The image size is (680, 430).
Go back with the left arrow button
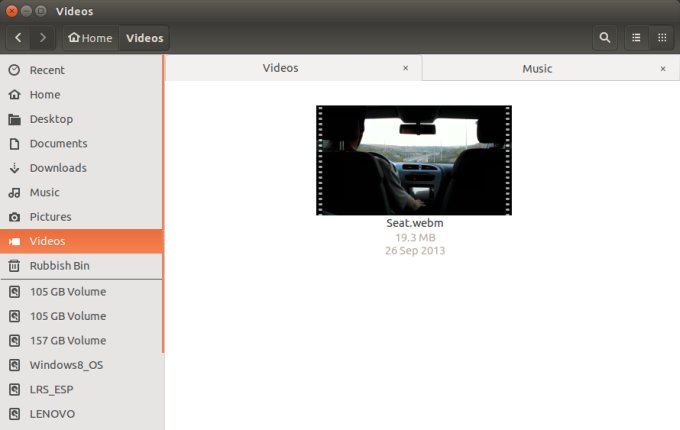pos(18,38)
